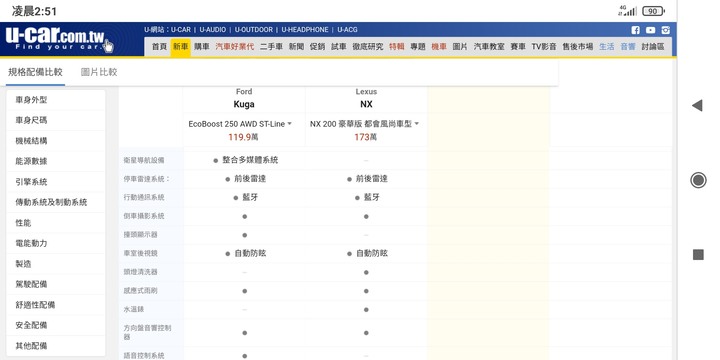Open 新聞 menu item
The image size is (720, 360).
tap(296, 47)
